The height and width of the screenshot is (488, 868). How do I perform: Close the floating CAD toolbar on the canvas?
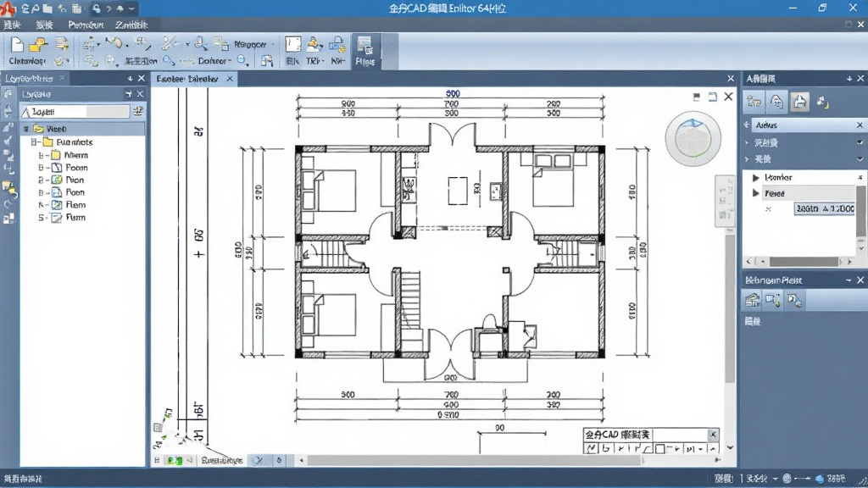[x=713, y=435]
